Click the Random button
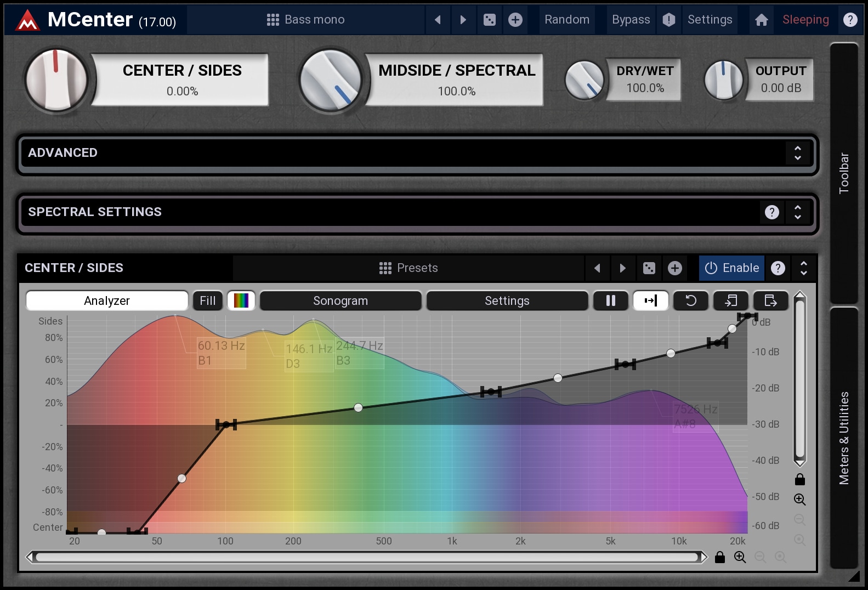868x590 pixels. (567, 20)
